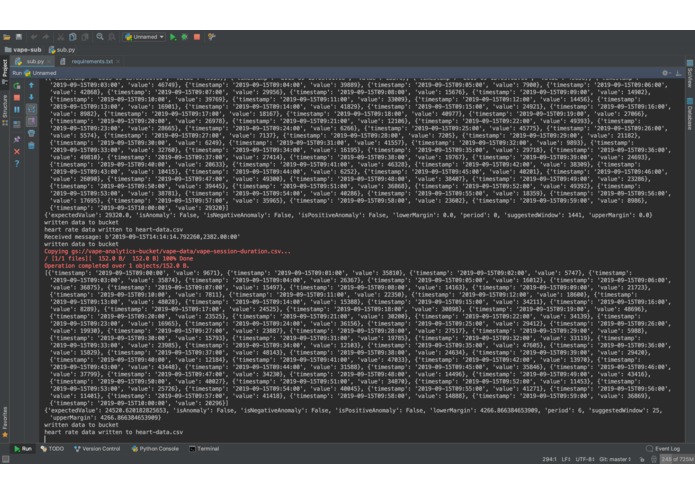This screenshot has height=494, width=695.
Task: Click the Cut scissors icon
Action: [60, 37]
